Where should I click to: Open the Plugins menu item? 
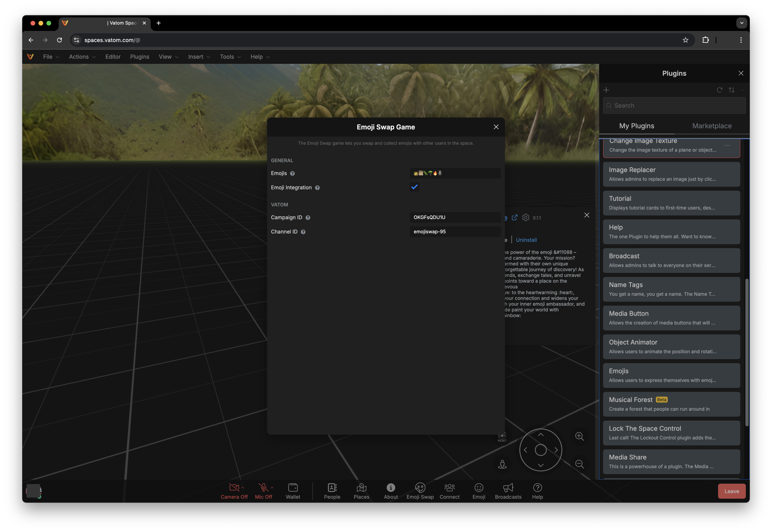pyautogui.click(x=140, y=57)
